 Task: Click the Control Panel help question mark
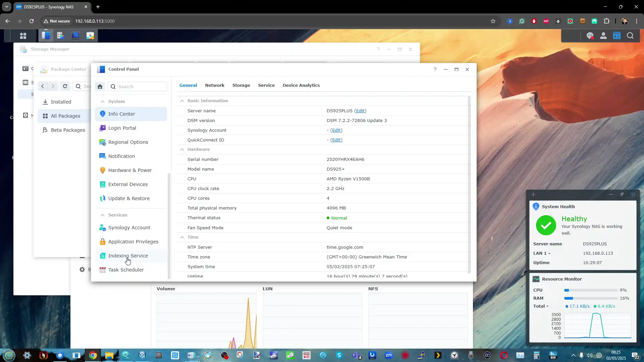click(x=435, y=69)
